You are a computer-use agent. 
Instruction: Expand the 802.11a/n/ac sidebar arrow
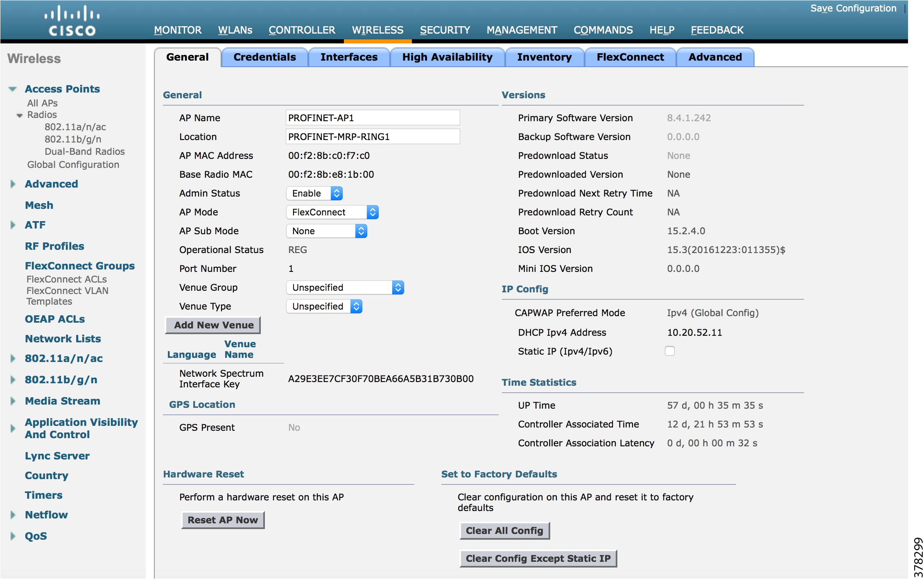click(x=13, y=358)
